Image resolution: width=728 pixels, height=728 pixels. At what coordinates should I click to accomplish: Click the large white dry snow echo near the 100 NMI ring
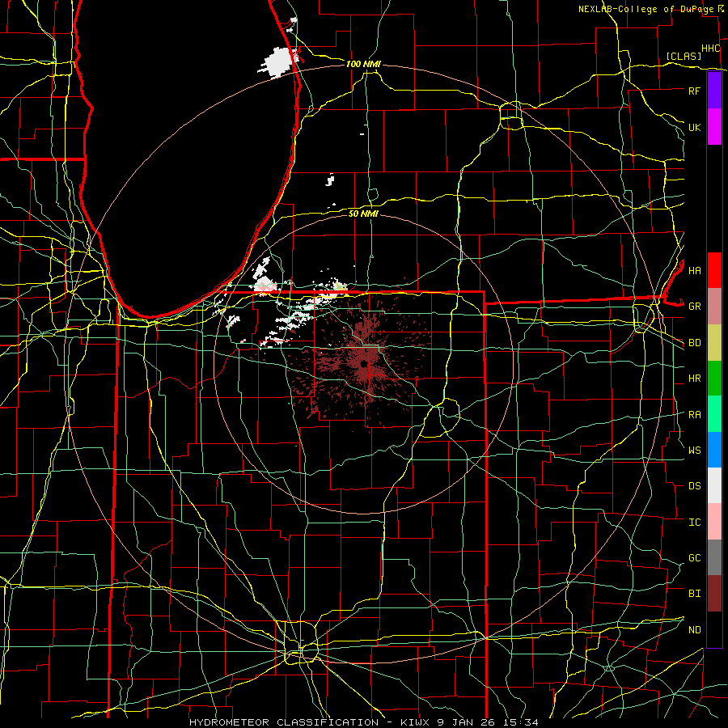click(278, 61)
